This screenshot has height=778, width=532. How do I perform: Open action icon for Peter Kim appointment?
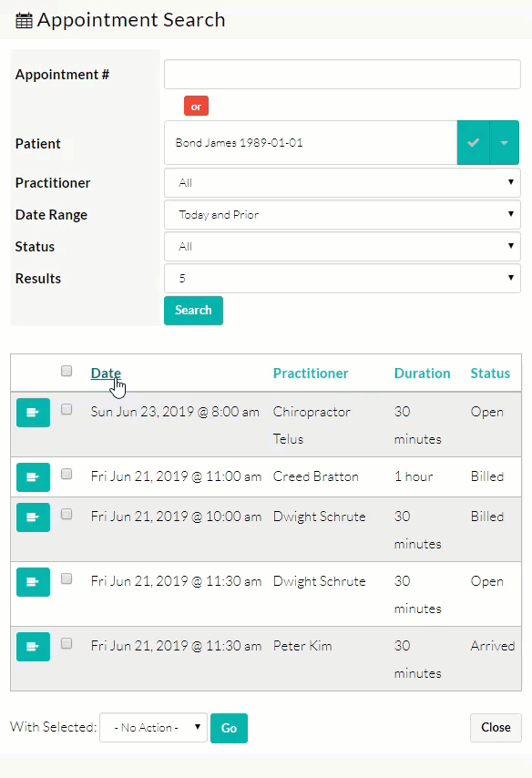coord(33,647)
